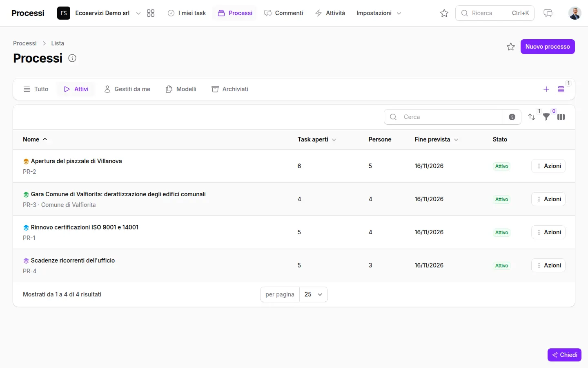Open the filter funnel icon
This screenshot has height=368, width=588.
546,117
